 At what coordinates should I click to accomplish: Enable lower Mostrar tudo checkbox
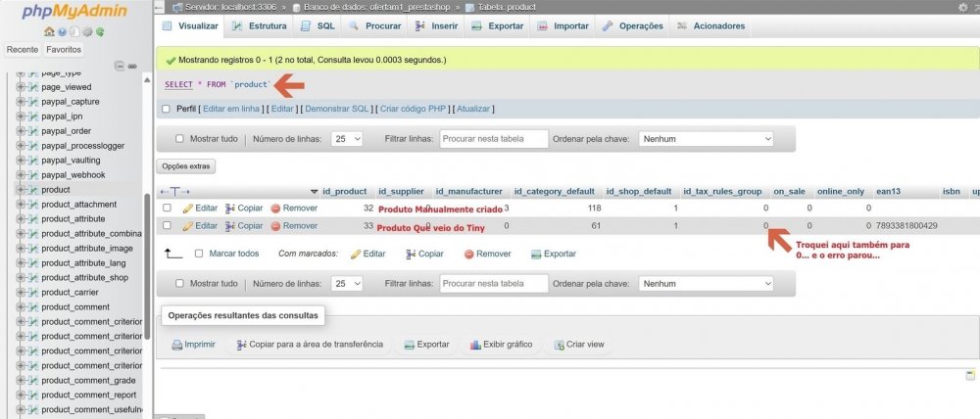click(180, 284)
